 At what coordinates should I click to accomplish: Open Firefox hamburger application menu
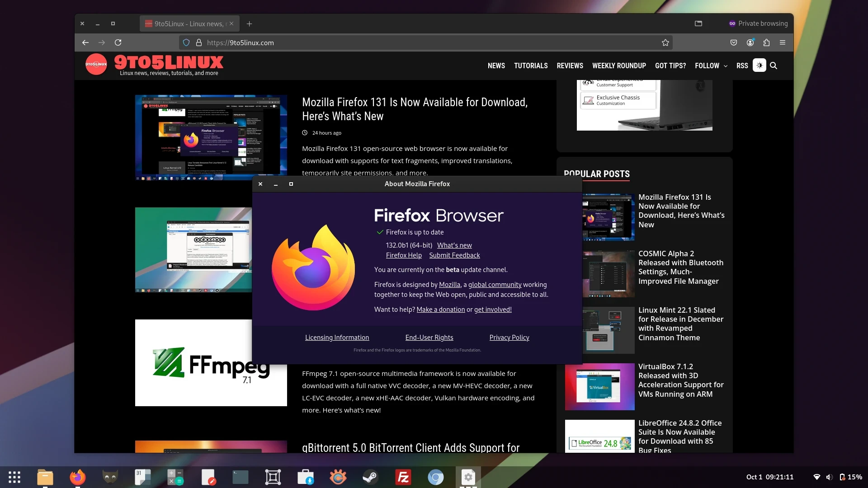point(783,42)
